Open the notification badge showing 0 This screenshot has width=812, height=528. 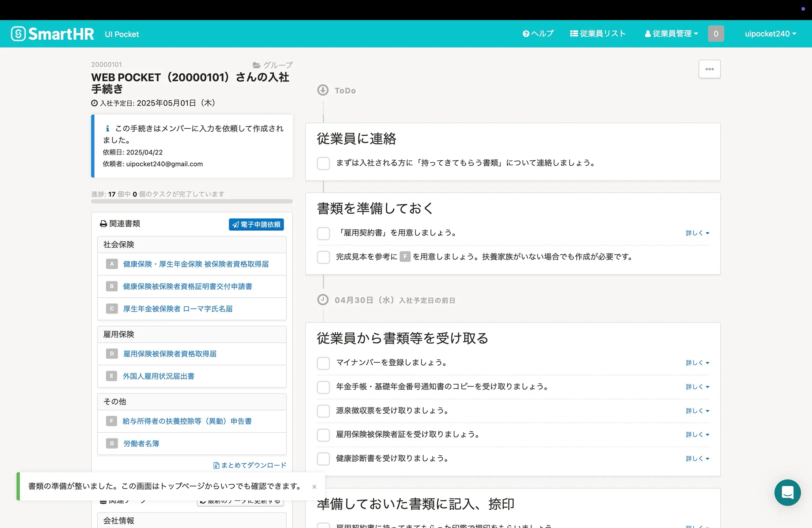(716, 33)
